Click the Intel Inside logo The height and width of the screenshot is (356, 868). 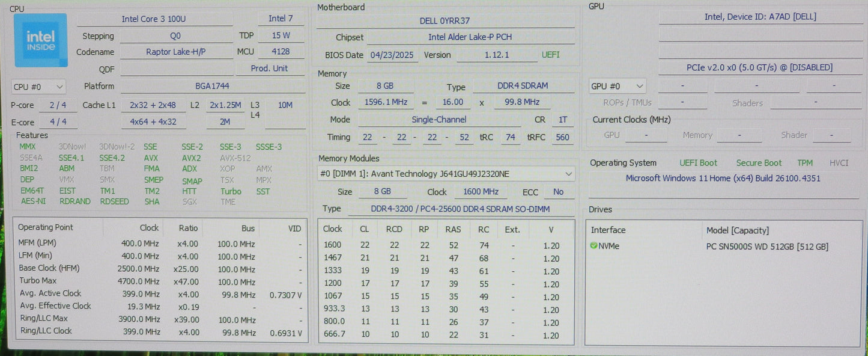click(x=40, y=40)
